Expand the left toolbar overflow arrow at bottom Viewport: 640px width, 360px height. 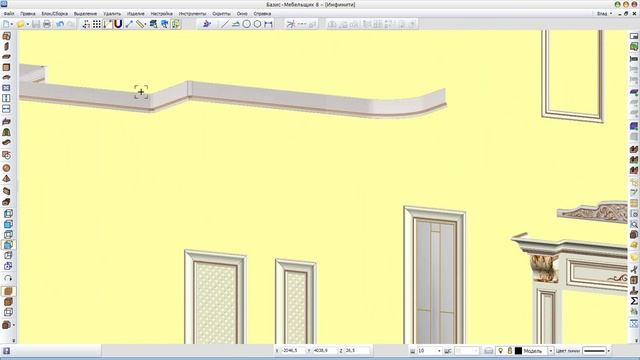point(13,340)
